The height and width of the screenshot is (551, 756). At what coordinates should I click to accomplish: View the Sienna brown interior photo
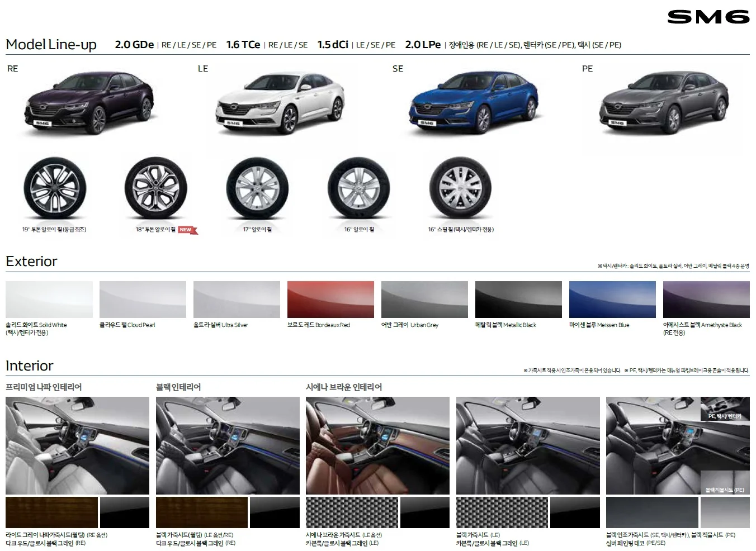click(x=377, y=445)
